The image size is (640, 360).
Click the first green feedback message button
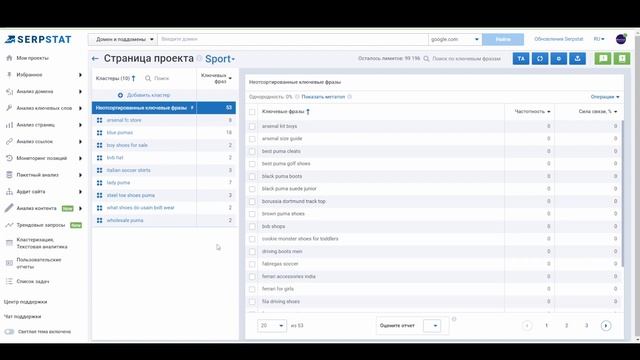point(603,58)
